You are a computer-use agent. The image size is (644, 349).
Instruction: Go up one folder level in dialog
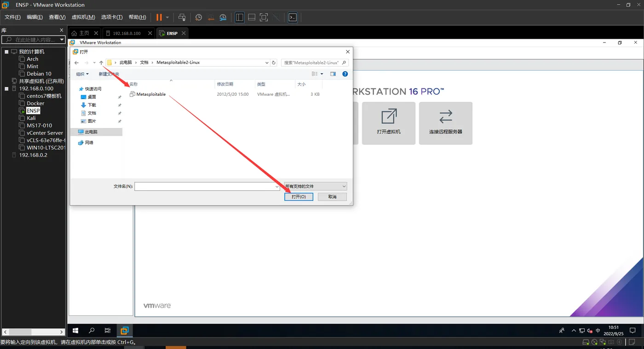coord(101,63)
